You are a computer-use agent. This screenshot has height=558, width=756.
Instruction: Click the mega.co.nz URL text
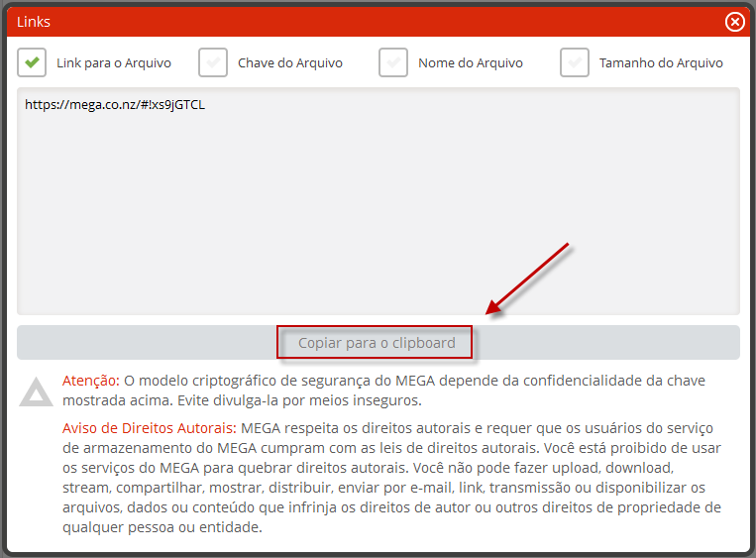[x=115, y=104]
